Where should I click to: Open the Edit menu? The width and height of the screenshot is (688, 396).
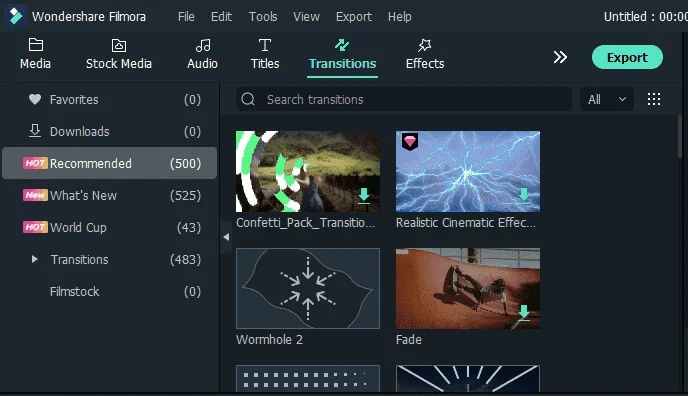[x=221, y=17]
